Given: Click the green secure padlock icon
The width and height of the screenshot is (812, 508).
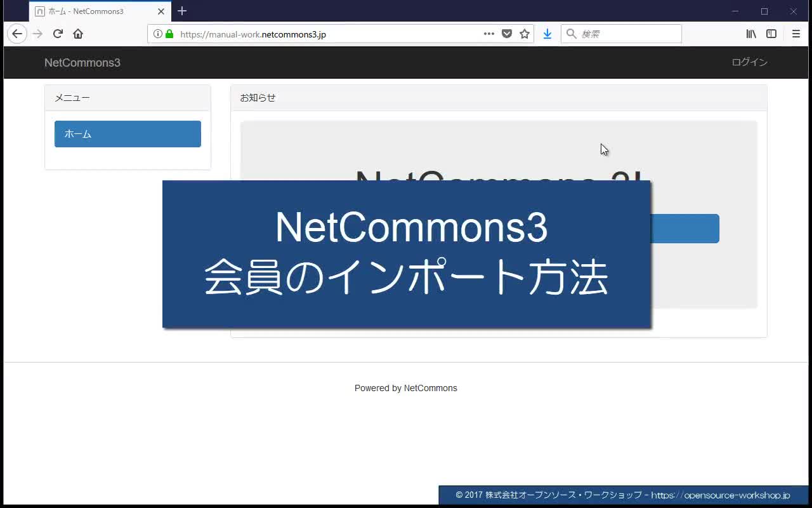Looking at the screenshot, I should (x=169, y=34).
